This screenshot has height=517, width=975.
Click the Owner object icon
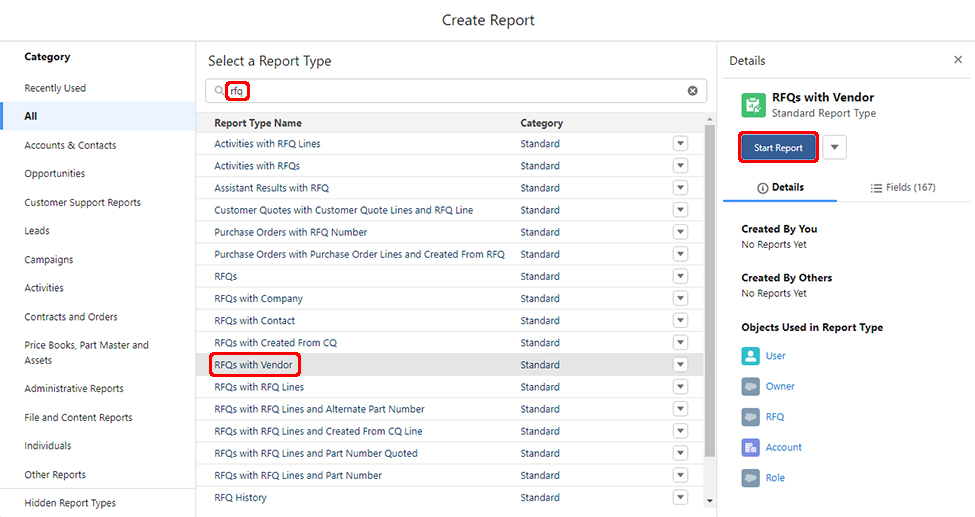751,386
